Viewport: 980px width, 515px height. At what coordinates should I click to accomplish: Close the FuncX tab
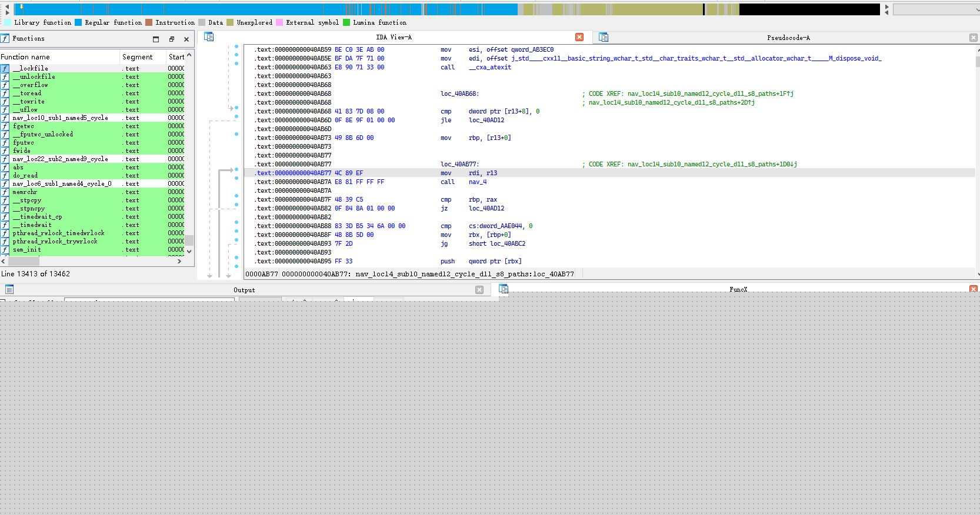(x=974, y=289)
